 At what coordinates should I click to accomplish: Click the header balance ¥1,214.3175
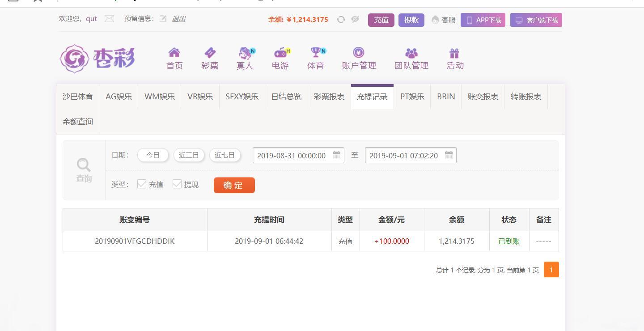tap(307, 20)
